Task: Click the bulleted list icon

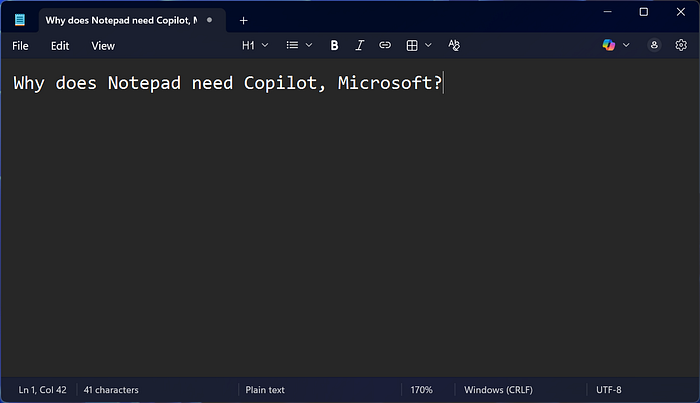Action: (292, 45)
